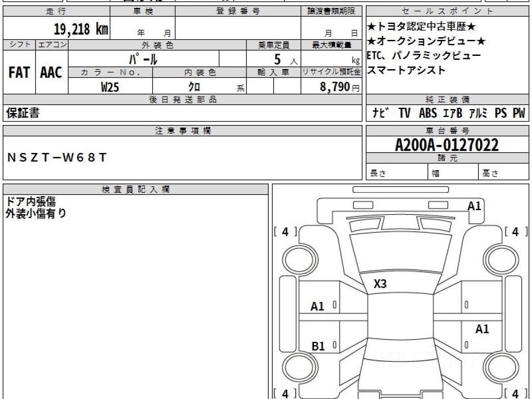The width and height of the screenshot is (532, 399).
Task: Select the recycle deposit 8,790円
Action: tap(340, 87)
